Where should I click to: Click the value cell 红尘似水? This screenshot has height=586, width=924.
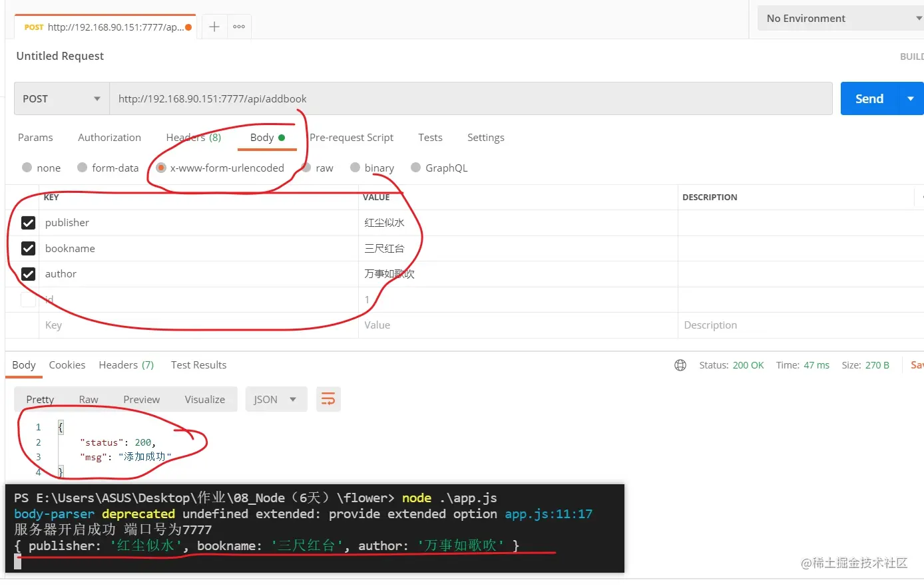[518, 223]
